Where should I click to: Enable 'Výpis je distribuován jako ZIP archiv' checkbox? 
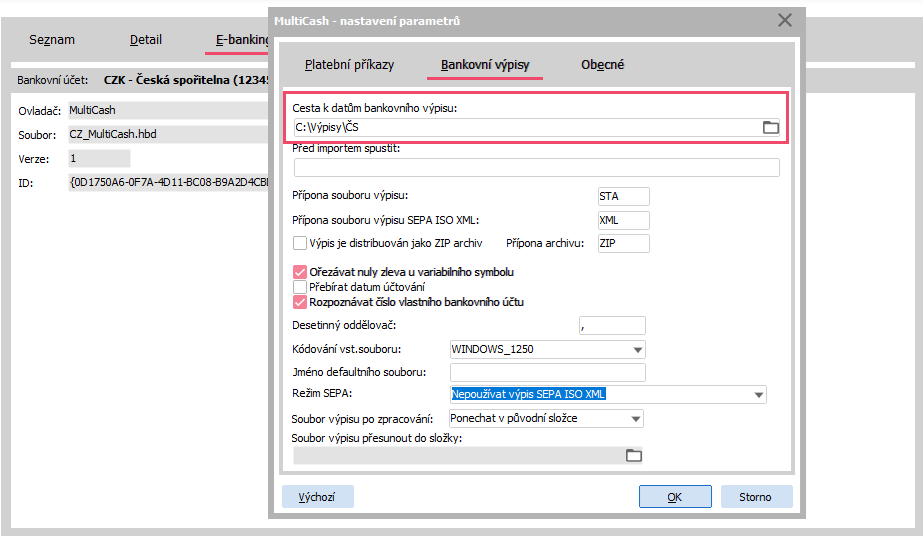300,243
